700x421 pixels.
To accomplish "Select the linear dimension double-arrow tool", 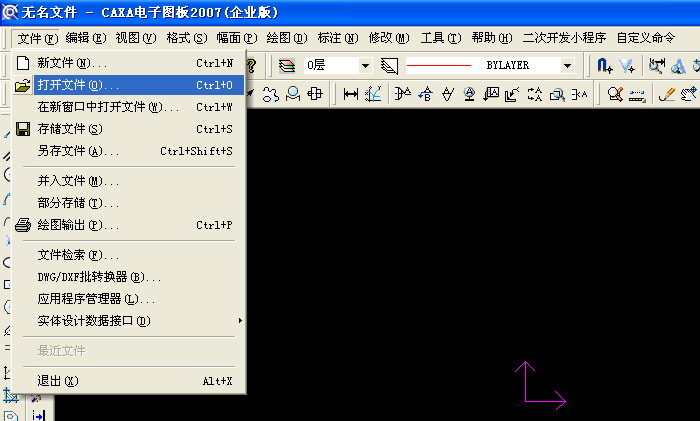I will [x=350, y=94].
